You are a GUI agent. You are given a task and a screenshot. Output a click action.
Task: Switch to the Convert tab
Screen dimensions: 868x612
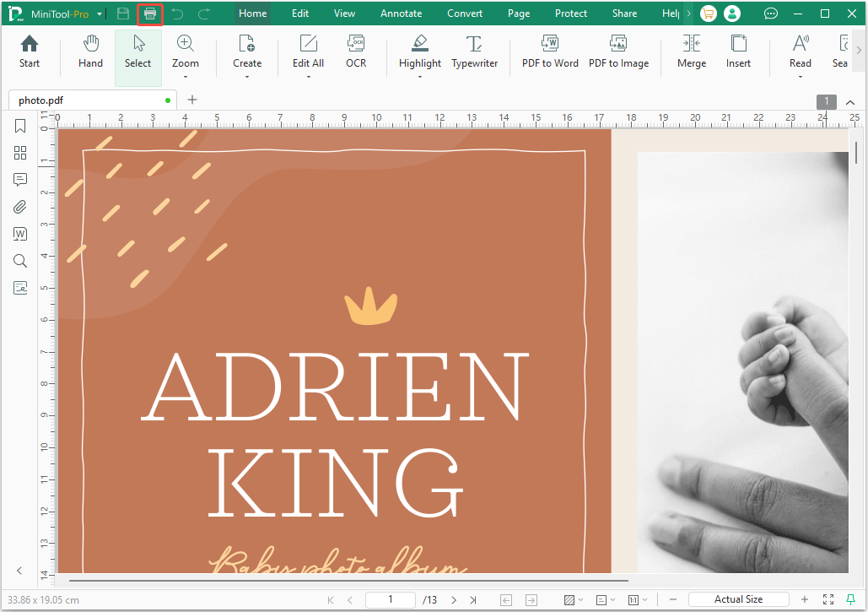pyautogui.click(x=465, y=14)
